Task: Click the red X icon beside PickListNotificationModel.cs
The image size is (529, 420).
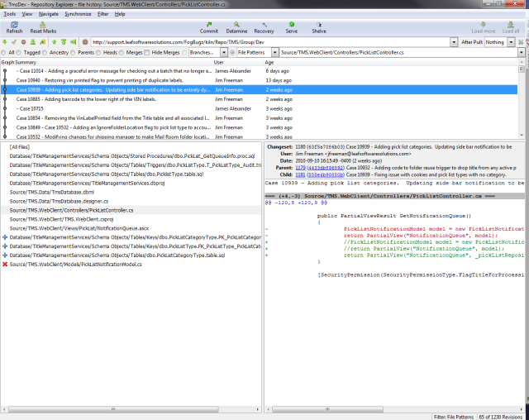Action: click(x=5, y=264)
